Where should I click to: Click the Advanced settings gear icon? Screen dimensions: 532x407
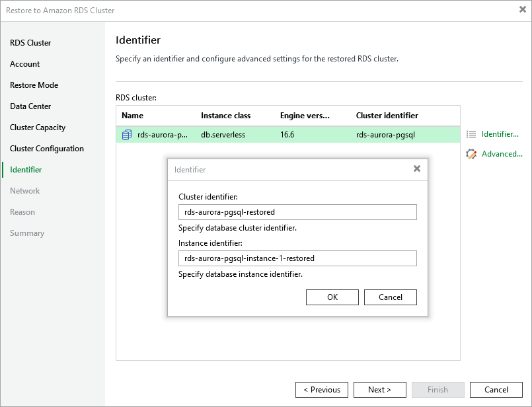[x=471, y=154]
